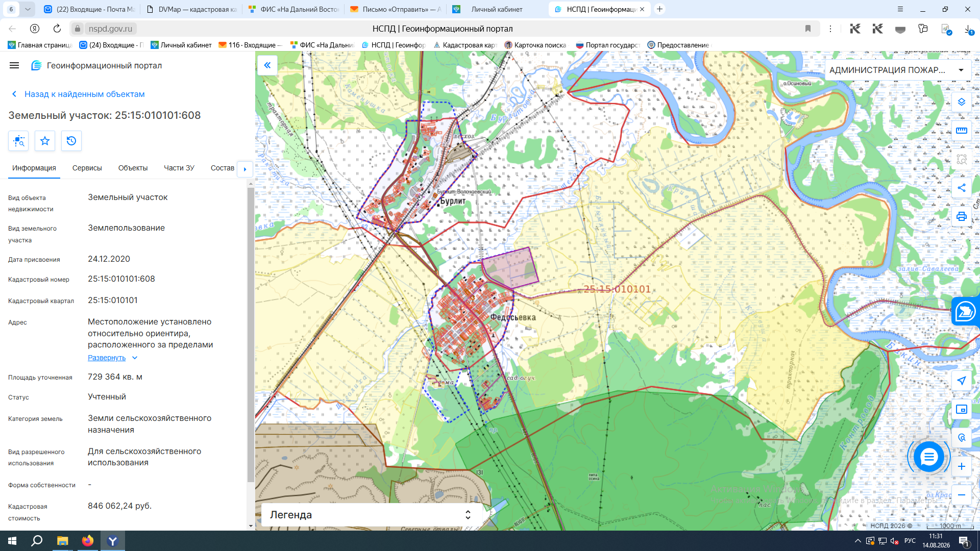Open the Windows Start menu
The image size is (980, 551).
(x=12, y=541)
